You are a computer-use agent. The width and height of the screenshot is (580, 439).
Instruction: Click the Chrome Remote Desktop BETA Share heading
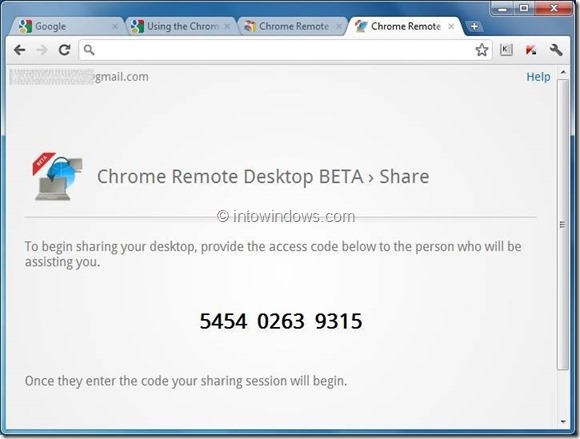pos(263,176)
